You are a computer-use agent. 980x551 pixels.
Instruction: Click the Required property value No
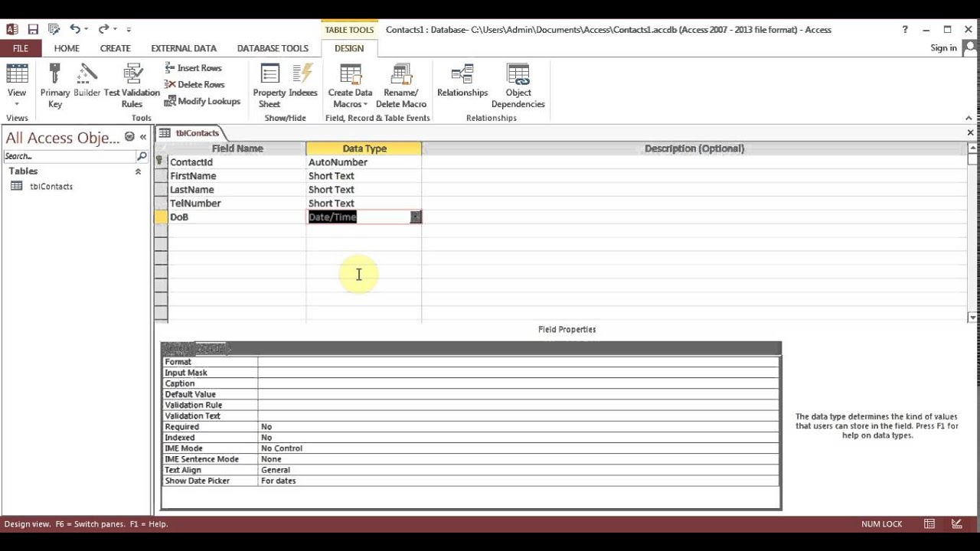[x=518, y=427]
